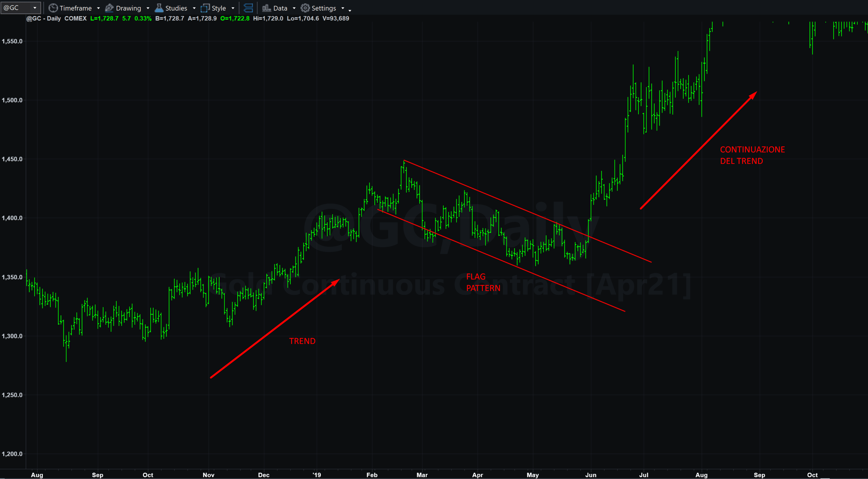The width and height of the screenshot is (868, 479).
Task: Click the Jul label on time axis
Action: pos(644,475)
